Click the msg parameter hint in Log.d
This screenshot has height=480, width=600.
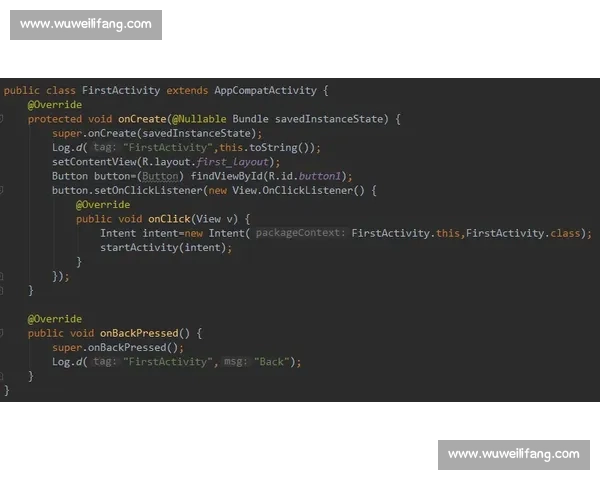[235, 362]
